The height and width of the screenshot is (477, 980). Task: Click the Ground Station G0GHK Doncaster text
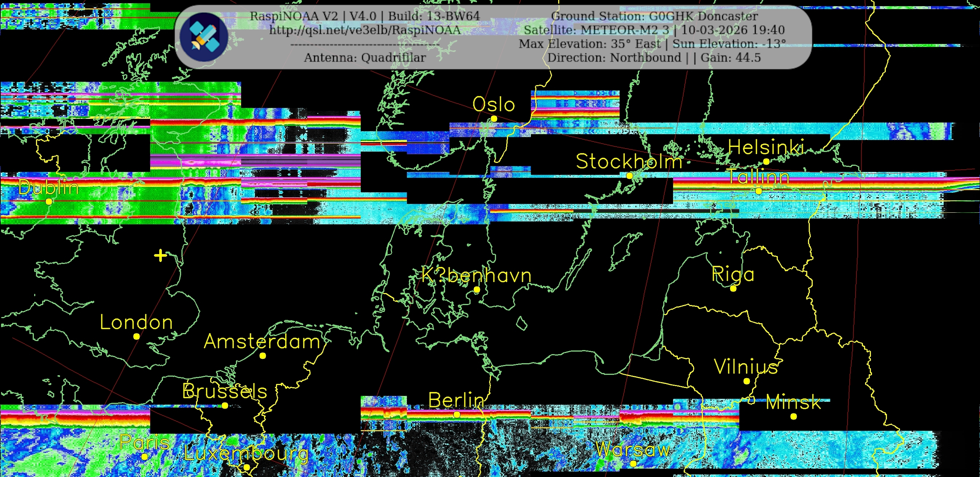point(654,16)
